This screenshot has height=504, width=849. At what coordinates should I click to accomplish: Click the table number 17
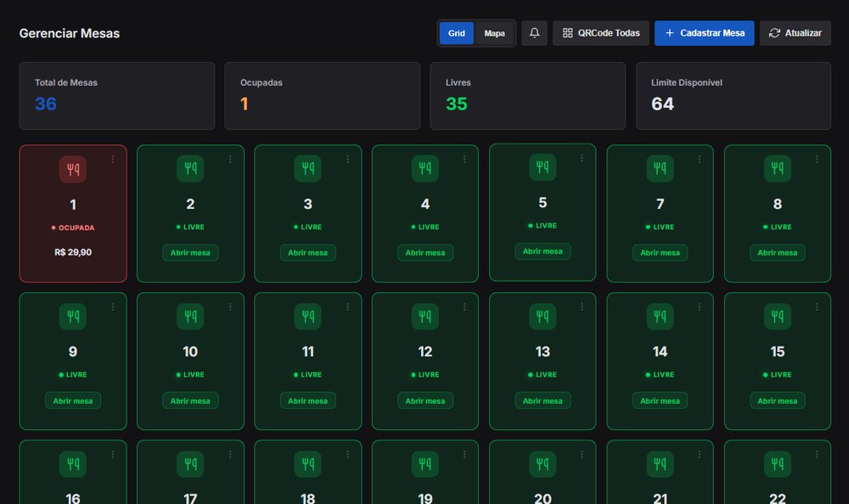190,499
